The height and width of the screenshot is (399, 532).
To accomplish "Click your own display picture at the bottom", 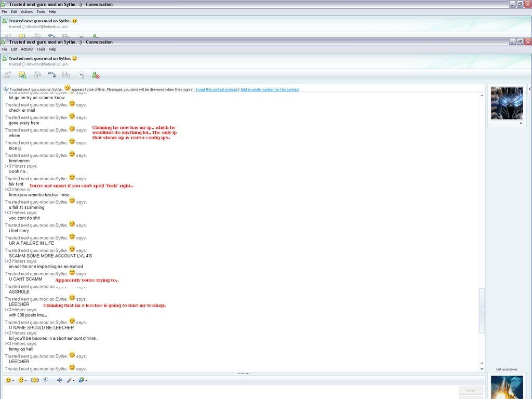I will (x=507, y=387).
